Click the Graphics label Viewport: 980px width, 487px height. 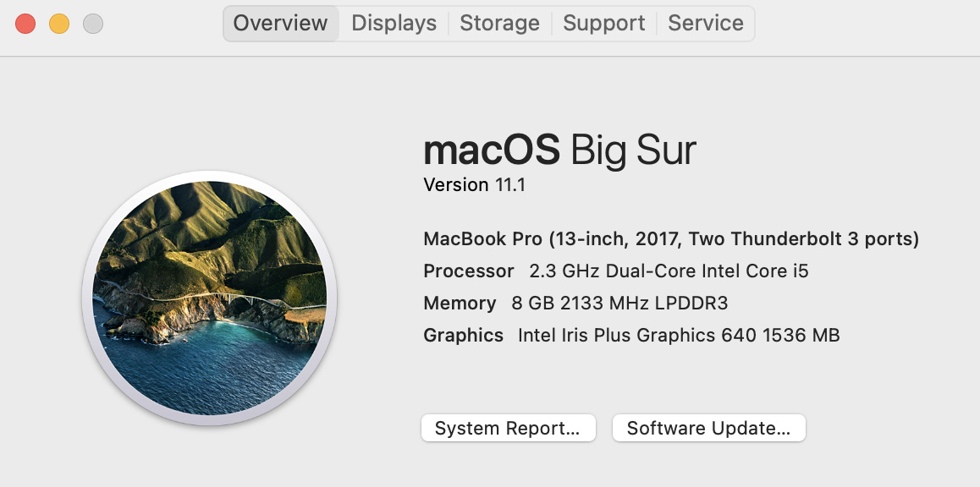click(463, 336)
